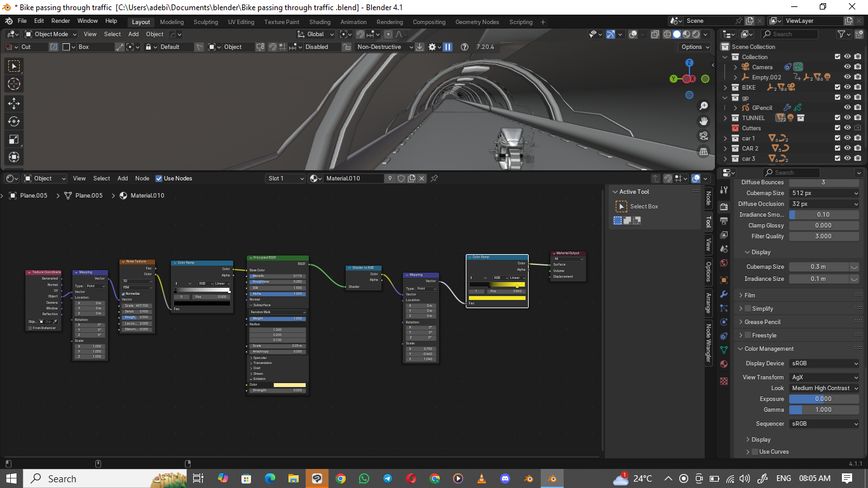Toggle the GPencil object visibility eye
This screenshot has height=488, width=868.
tap(847, 108)
